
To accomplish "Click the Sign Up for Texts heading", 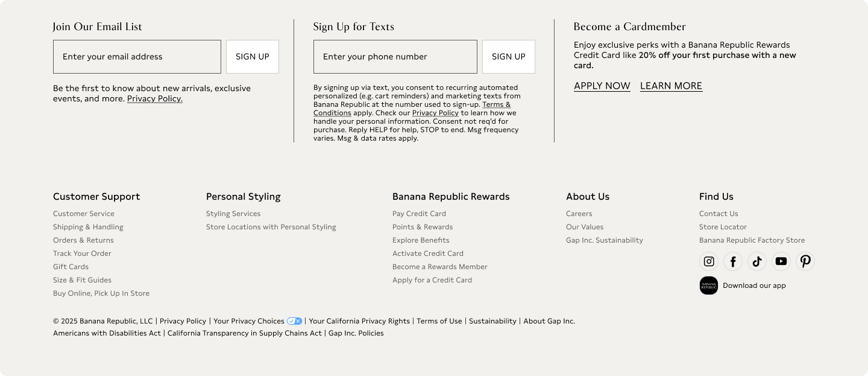I will [354, 27].
